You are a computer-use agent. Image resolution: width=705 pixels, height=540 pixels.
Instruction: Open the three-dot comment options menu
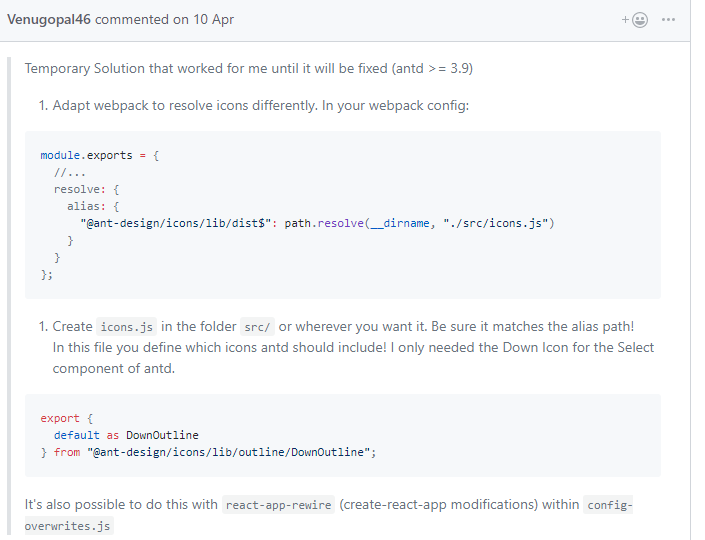tap(668, 20)
